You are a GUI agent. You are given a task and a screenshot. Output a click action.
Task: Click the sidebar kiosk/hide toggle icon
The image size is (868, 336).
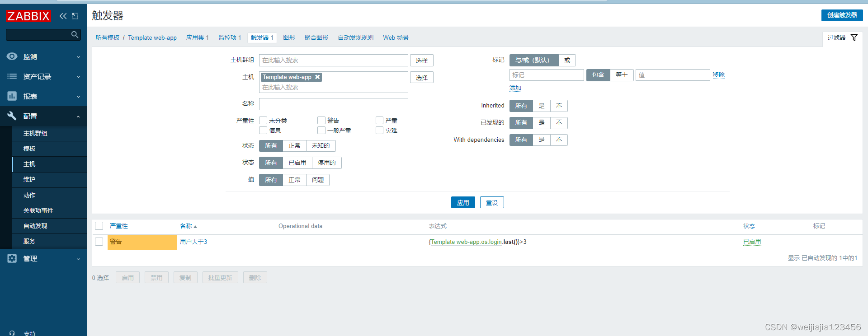[75, 16]
